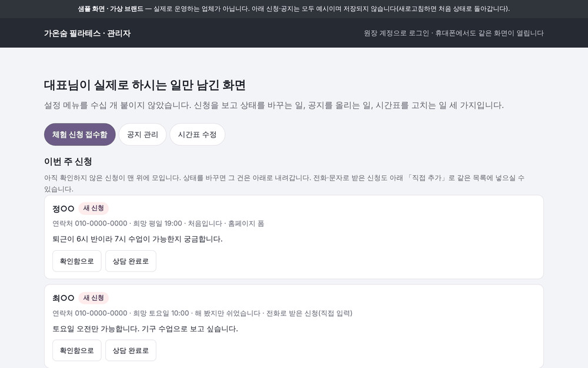Click the message 퇴근이 6시 반이라 7시 수업이 가능한지 궁금합니다
This screenshot has height=368, width=588.
tap(138, 239)
